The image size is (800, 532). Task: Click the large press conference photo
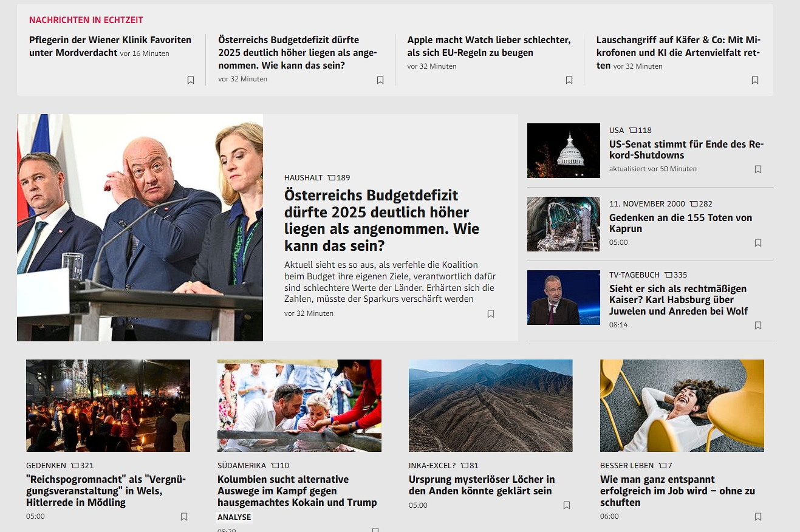[140, 228]
